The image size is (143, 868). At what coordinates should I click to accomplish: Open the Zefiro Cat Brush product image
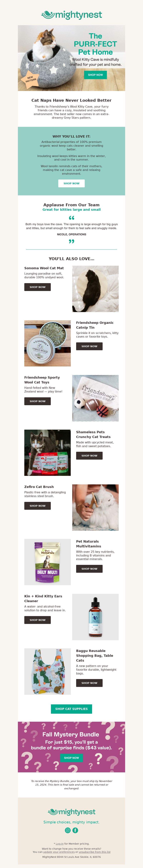95,507
